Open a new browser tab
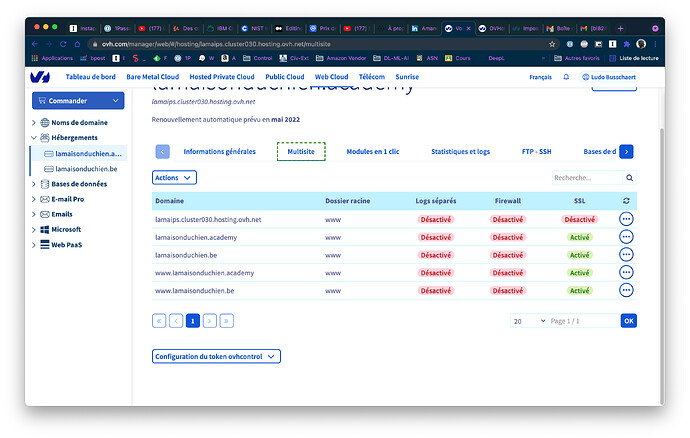The width and height of the screenshot is (690, 438). (620, 28)
